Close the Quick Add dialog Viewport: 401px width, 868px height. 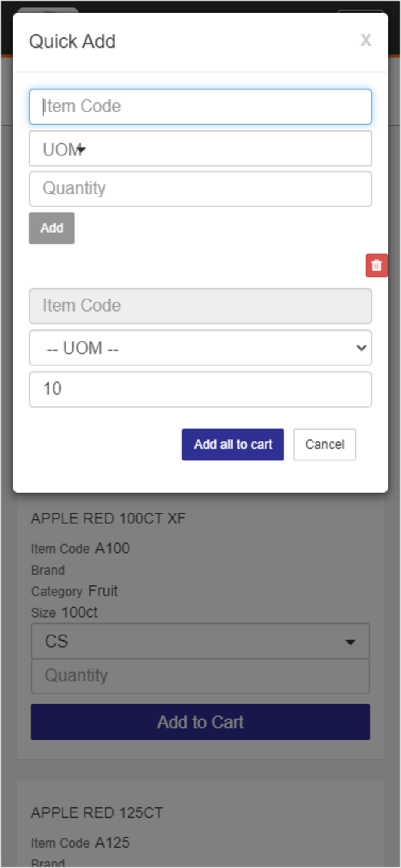tap(365, 40)
